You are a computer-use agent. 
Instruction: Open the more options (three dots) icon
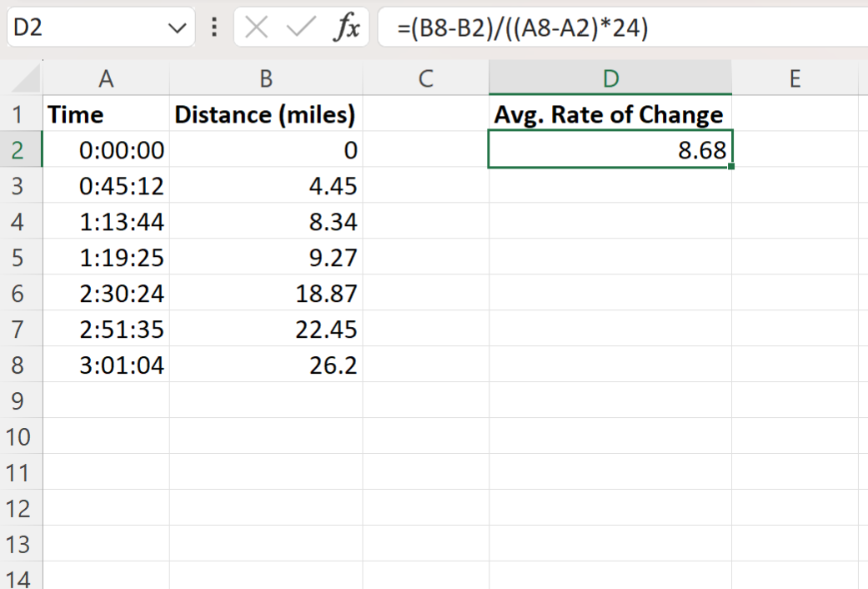213,26
